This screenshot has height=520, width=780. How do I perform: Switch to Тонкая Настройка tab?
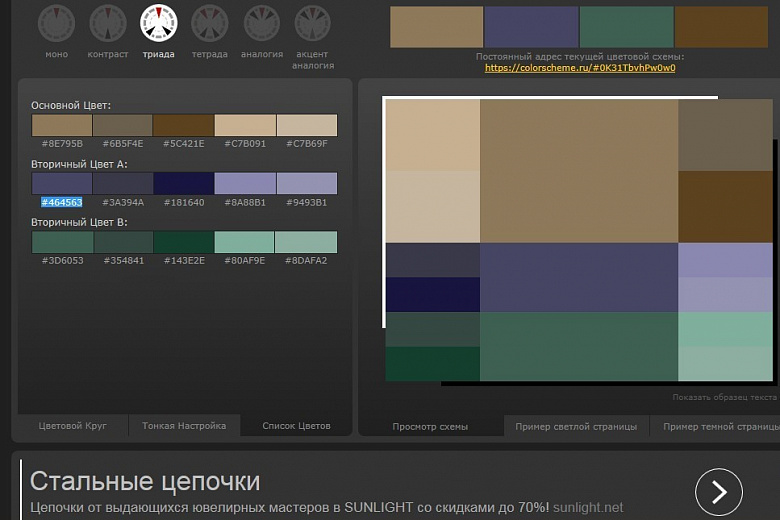click(x=184, y=426)
